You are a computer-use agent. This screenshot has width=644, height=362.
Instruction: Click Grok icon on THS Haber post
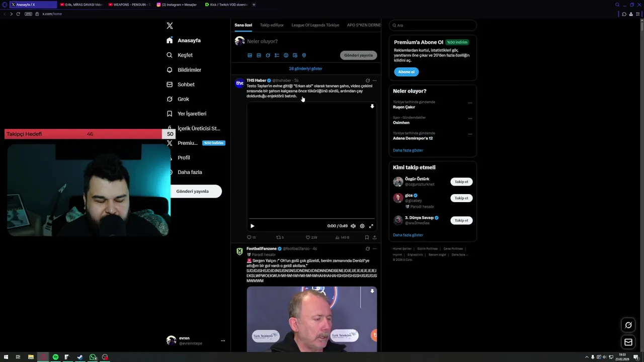(x=367, y=80)
